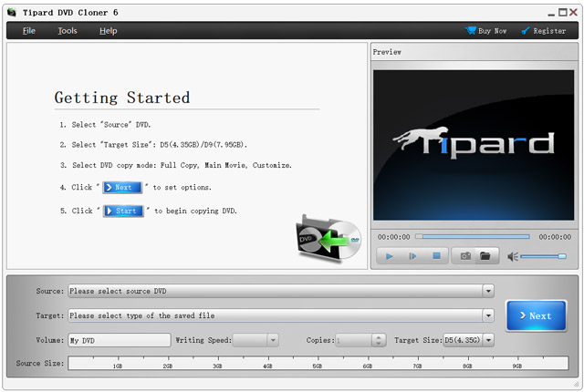Click the big blue Next button

(x=536, y=315)
